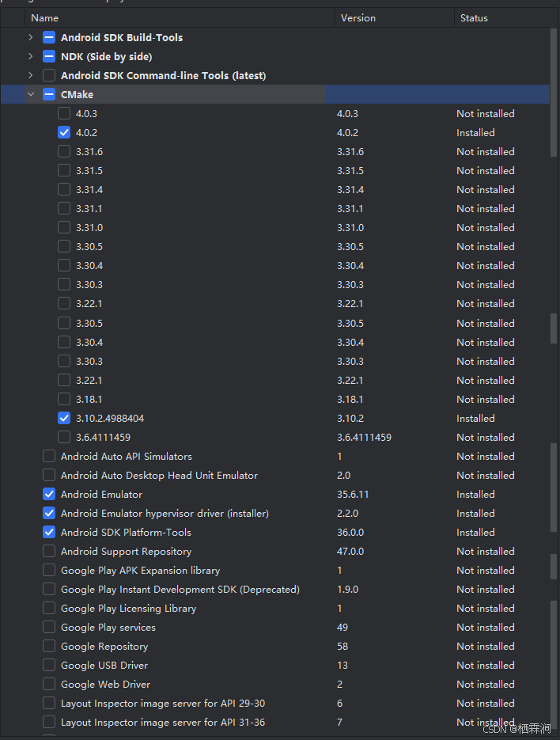560x740 pixels.
Task: Check the CMake 3.31.0 checkbox
Action: (64, 227)
